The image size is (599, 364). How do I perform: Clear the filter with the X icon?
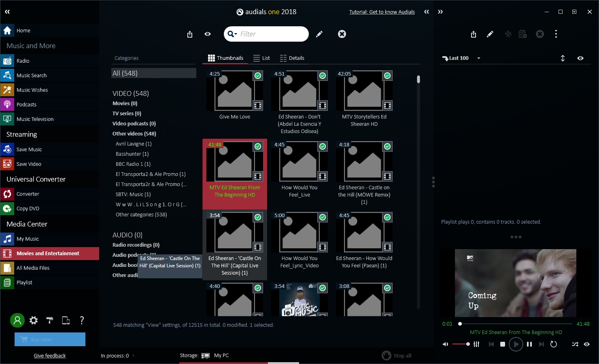point(342,34)
